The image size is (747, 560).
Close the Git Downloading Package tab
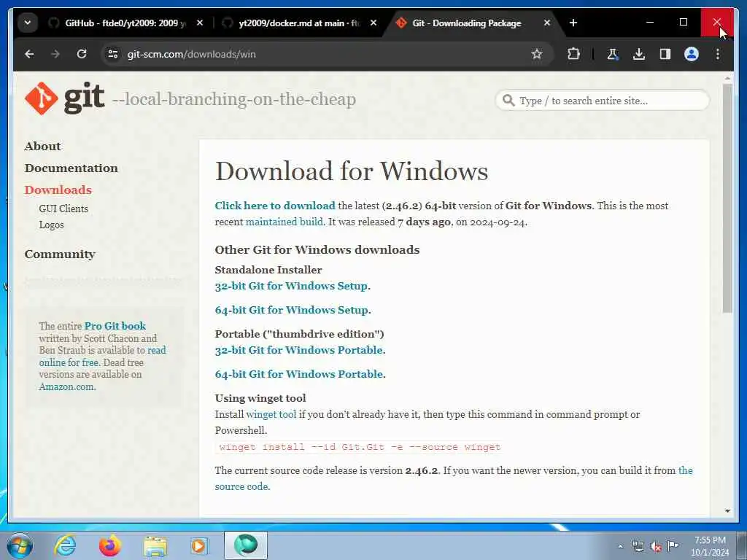click(547, 23)
